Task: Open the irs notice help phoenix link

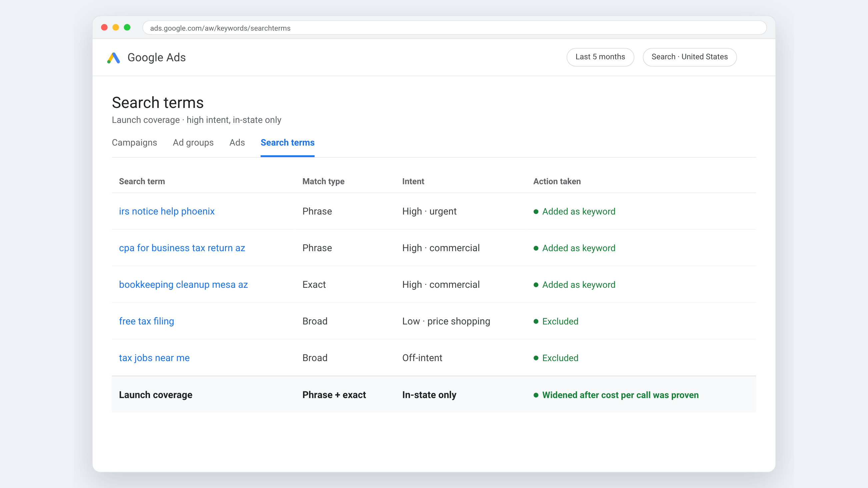Action: tap(166, 211)
